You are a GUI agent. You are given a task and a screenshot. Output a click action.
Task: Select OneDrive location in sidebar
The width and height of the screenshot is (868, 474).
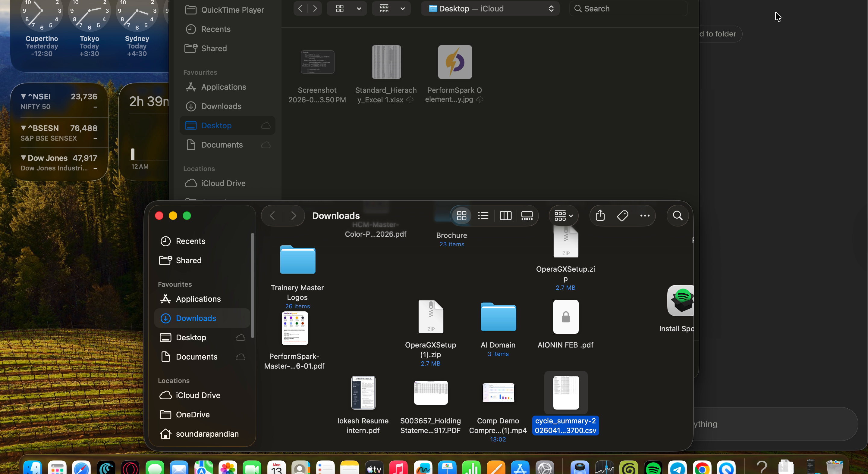[x=193, y=414]
